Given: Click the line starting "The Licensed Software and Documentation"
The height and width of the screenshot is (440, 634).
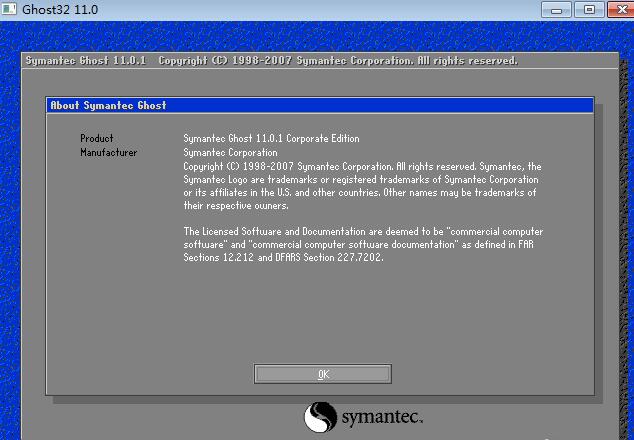Looking at the screenshot, I should coord(363,231).
